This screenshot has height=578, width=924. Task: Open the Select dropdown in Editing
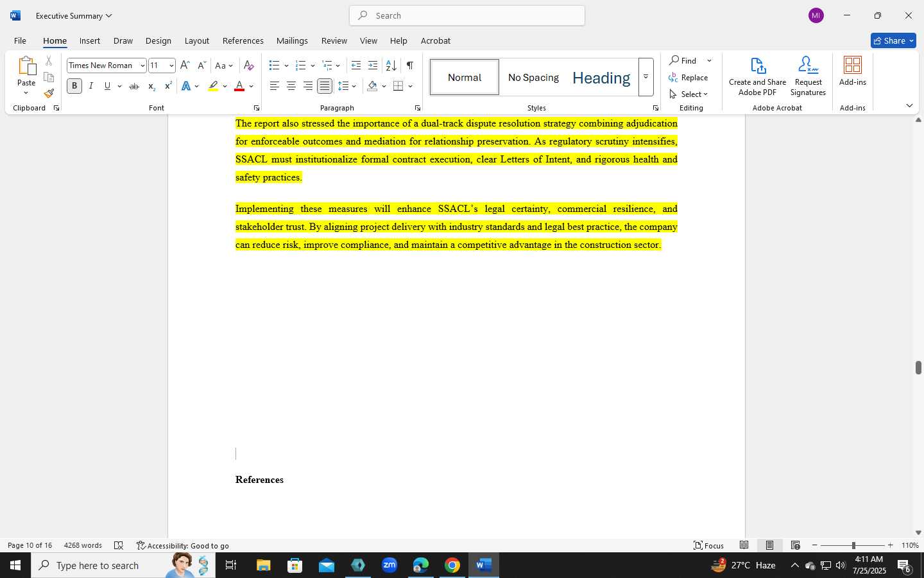[x=689, y=94]
